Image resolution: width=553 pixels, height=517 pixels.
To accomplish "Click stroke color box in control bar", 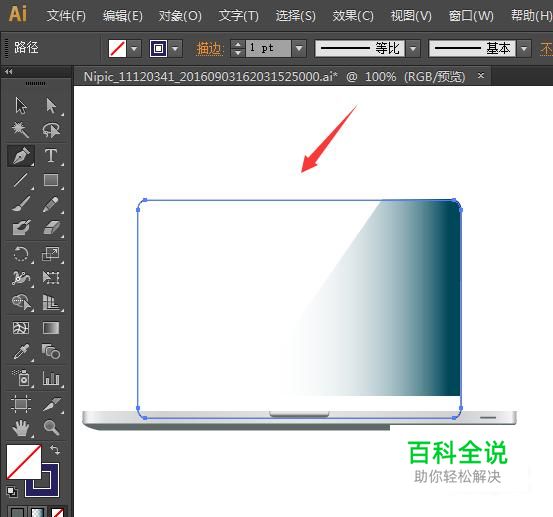I will [x=158, y=48].
